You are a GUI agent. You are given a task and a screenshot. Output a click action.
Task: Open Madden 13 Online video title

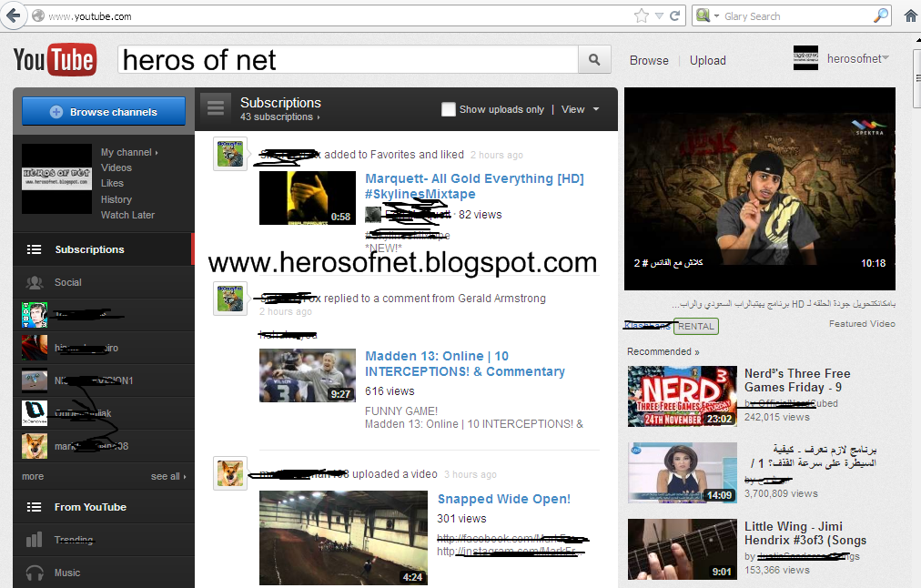coord(465,363)
